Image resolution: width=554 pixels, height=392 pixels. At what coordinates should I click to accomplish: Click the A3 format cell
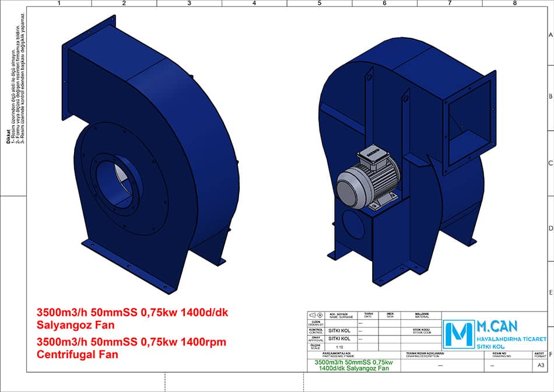tap(540, 365)
